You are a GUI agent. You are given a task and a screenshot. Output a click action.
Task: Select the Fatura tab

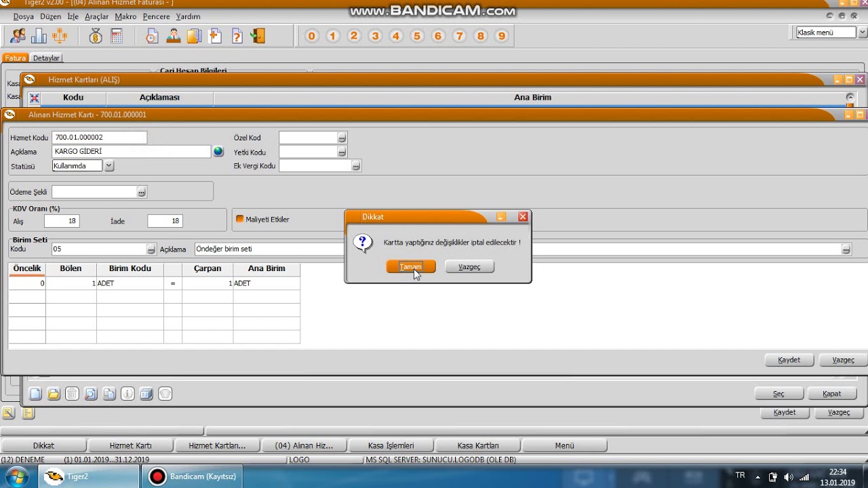[x=15, y=58]
